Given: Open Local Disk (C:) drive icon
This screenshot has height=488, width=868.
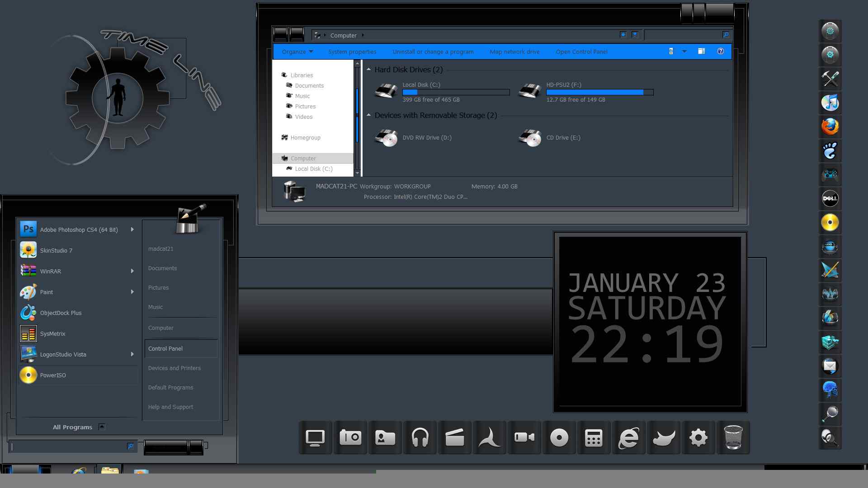Looking at the screenshot, I should point(386,91).
